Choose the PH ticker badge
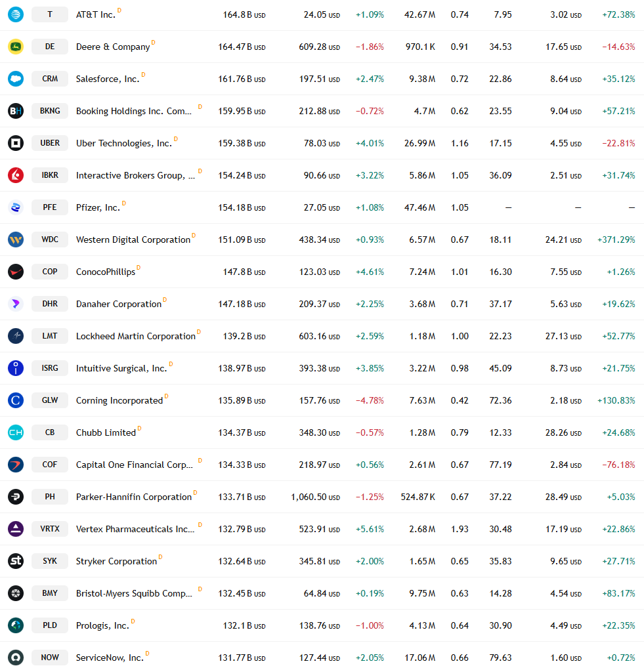Image resolution: width=644 pixels, height=670 pixels. coord(50,497)
